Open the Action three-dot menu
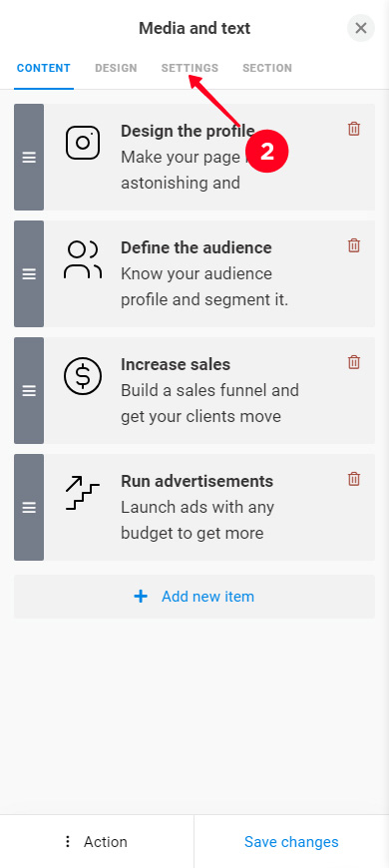Screen dimensions: 389x868 click(97, 842)
